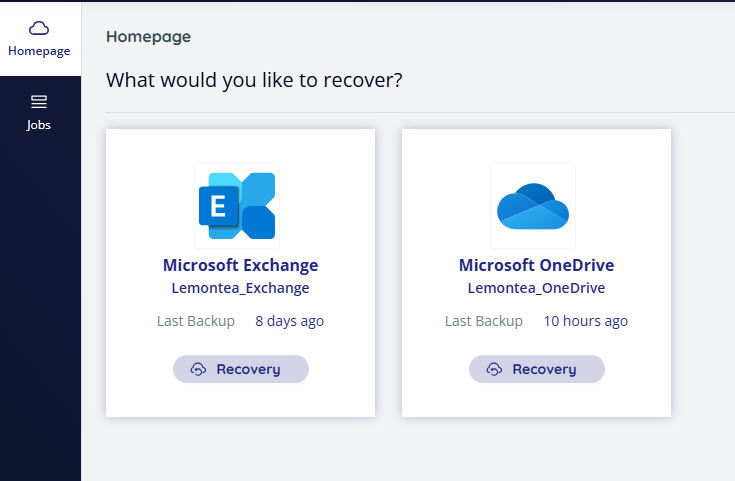
Task: Click the OneDrive Last Backup label
Action: (x=484, y=321)
